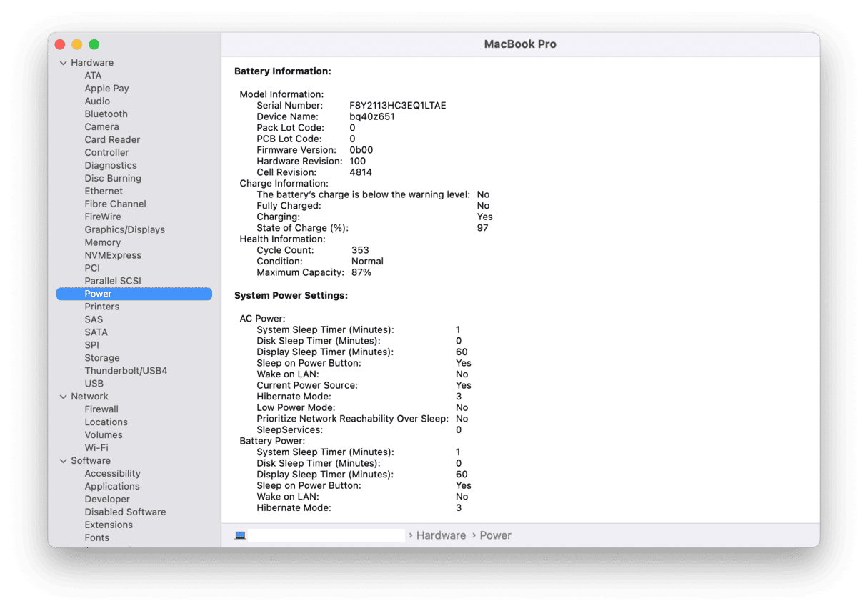Click the Hardware section label in sidebar
The height and width of the screenshot is (611, 868).
92,63
